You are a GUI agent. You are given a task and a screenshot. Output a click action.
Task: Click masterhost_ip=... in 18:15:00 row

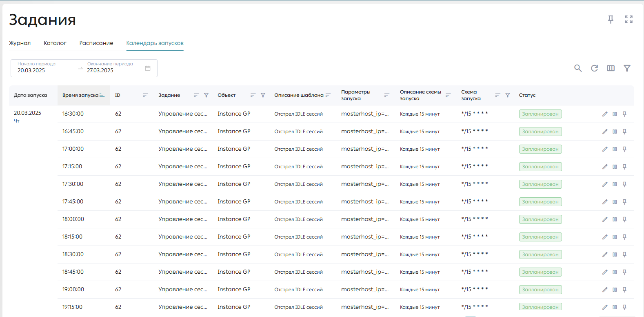[x=365, y=237]
